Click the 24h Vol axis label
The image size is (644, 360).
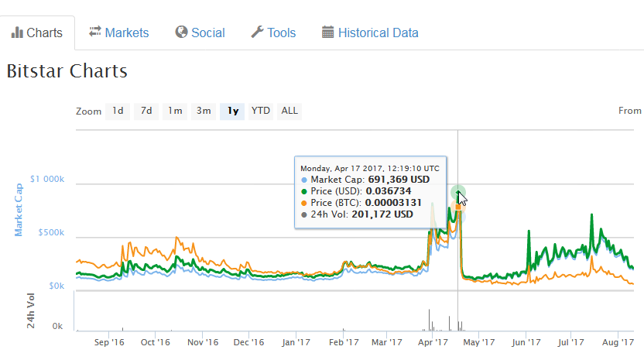click(x=31, y=310)
